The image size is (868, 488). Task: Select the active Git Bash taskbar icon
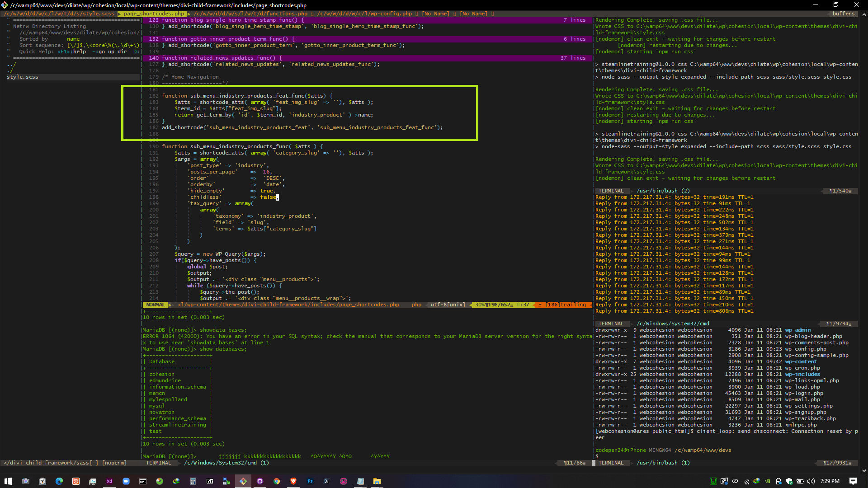pos(243,481)
